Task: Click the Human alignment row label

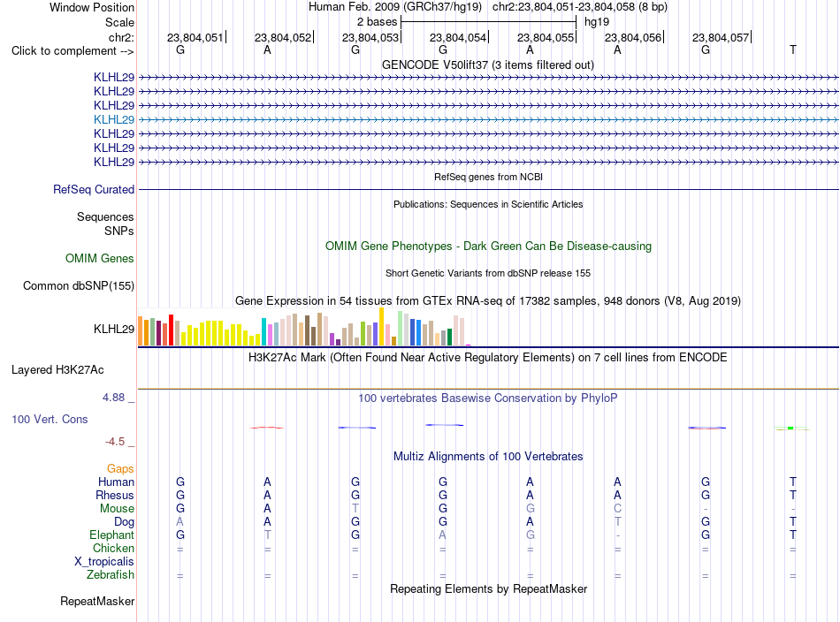Action: point(116,482)
